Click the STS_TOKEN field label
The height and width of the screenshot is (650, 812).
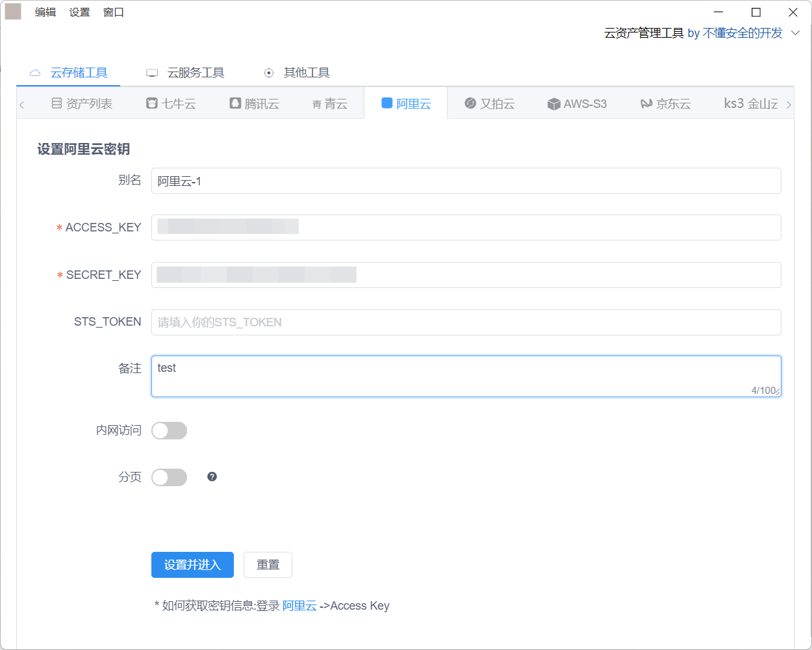pos(107,322)
